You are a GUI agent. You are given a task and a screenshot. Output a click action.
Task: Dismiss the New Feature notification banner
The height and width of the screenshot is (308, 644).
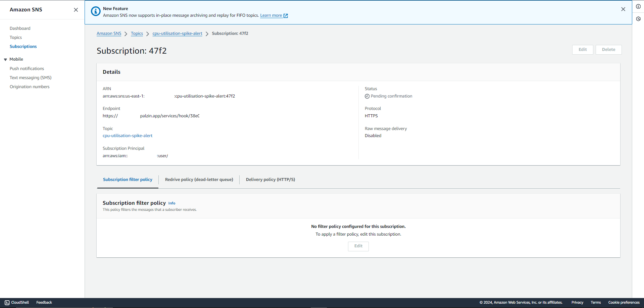[x=623, y=9]
